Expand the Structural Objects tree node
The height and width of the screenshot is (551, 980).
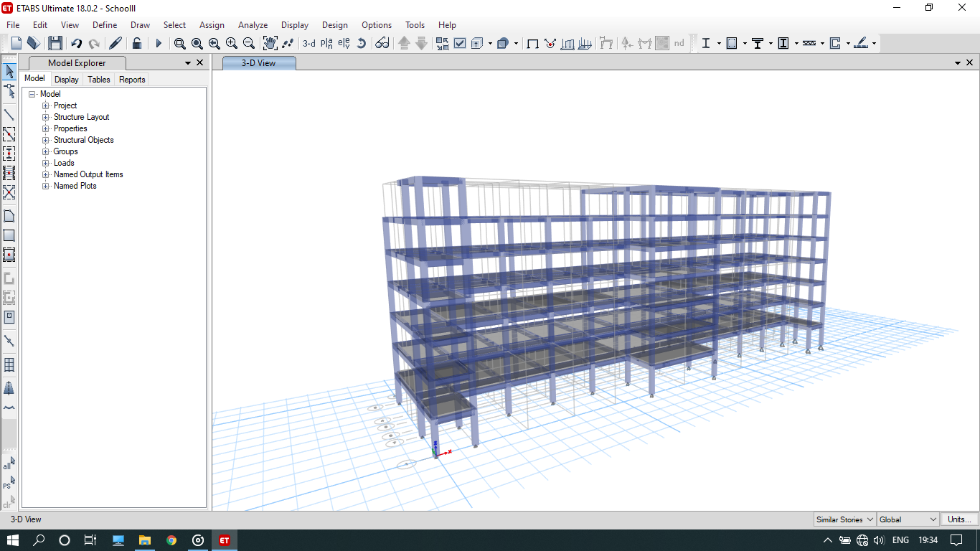click(x=45, y=140)
